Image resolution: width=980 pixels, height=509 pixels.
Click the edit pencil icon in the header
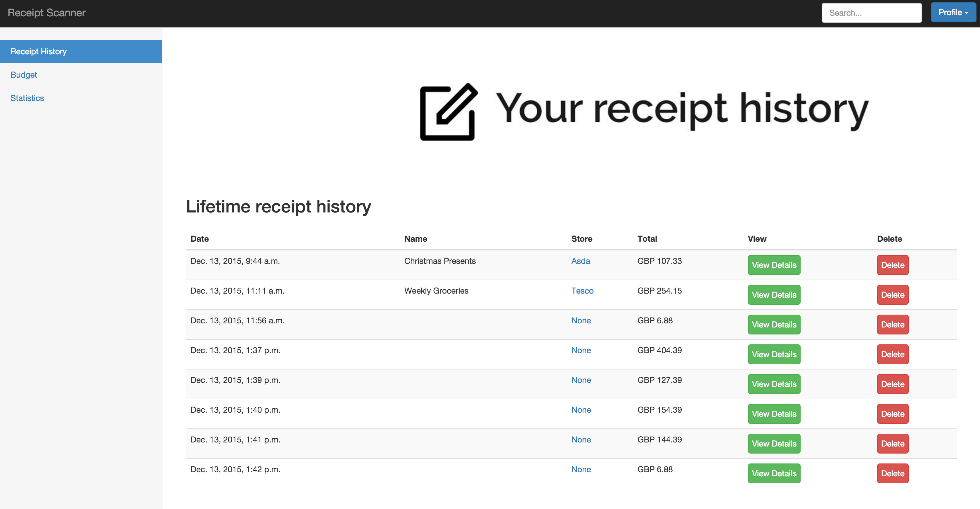449,112
